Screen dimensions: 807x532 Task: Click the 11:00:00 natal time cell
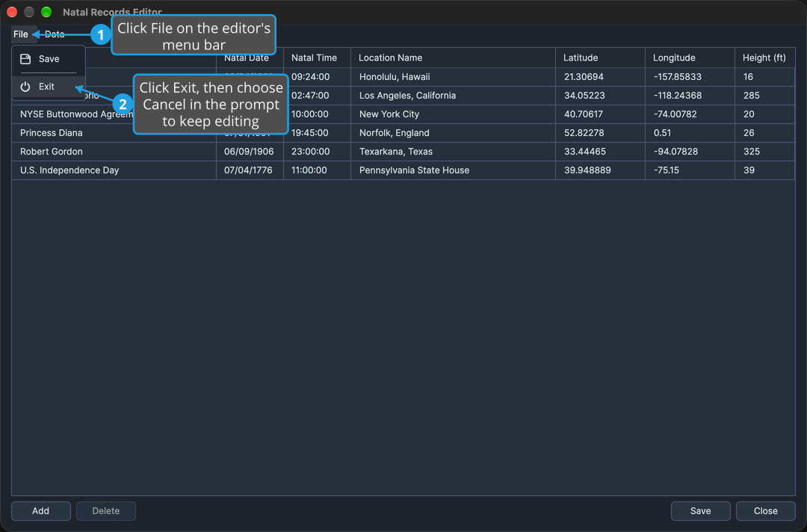click(317, 170)
